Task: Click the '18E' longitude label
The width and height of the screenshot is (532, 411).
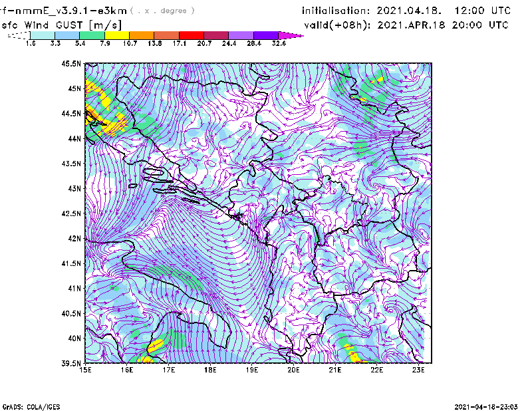Action: tap(210, 370)
